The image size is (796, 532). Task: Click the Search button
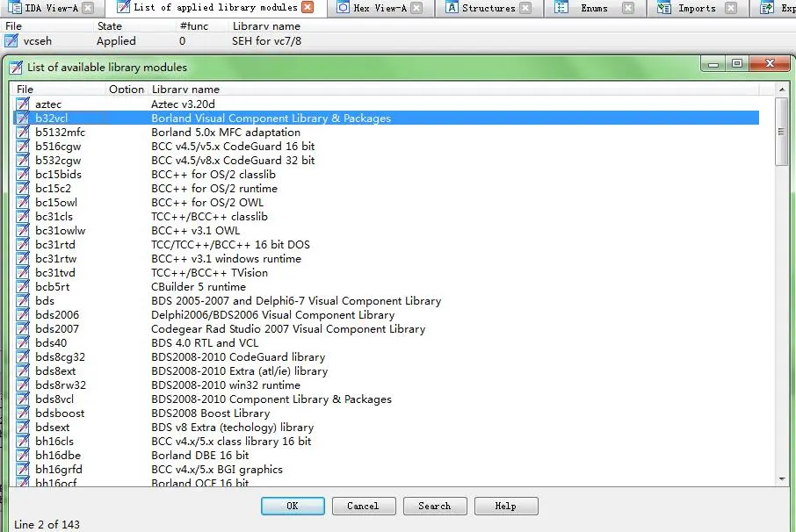pyautogui.click(x=435, y=506)
